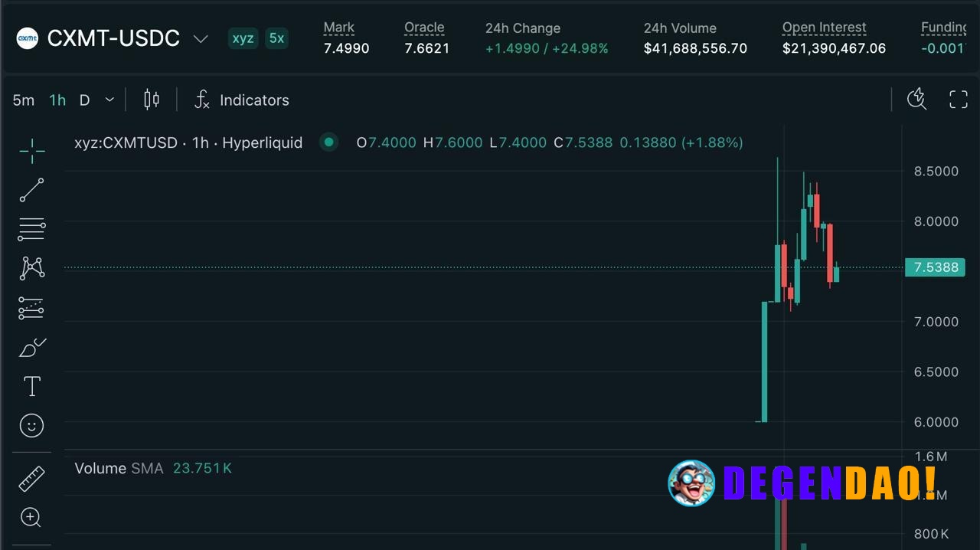The height and width of the screenshot is (550, 980).
Task: Select the trend line drawing tool
Action: [31, 190]
